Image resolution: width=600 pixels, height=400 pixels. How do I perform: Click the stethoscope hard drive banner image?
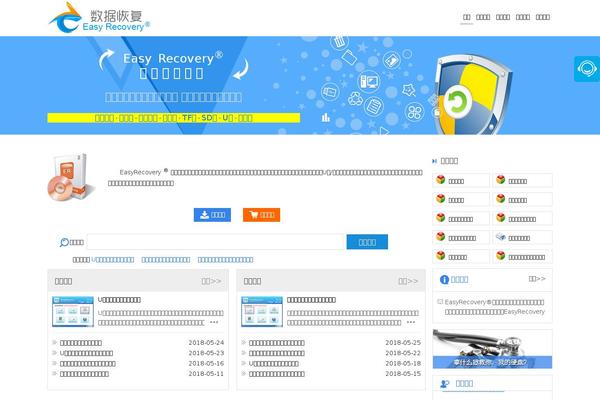[492, 349]
